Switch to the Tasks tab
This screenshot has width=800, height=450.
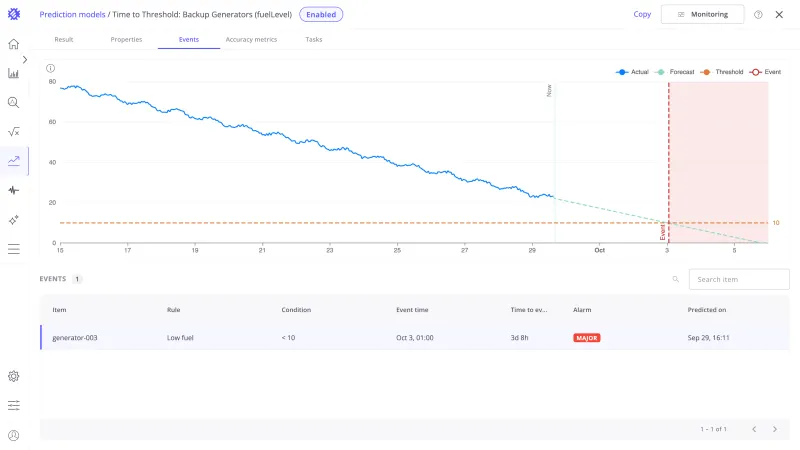coord(314,39)
